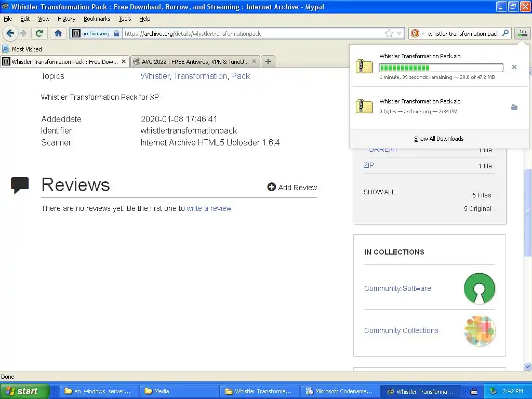Open the File menu

[8, 19]
